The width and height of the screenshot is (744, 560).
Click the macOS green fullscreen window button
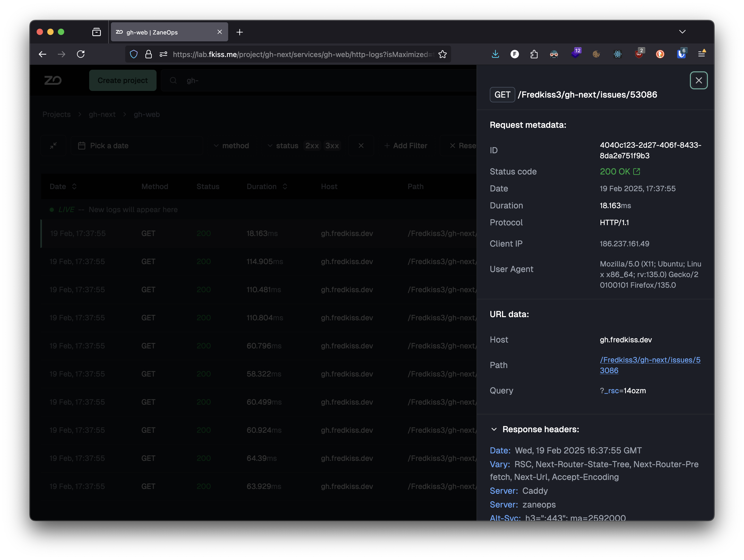pyautogui.click(x=61, y=32)
